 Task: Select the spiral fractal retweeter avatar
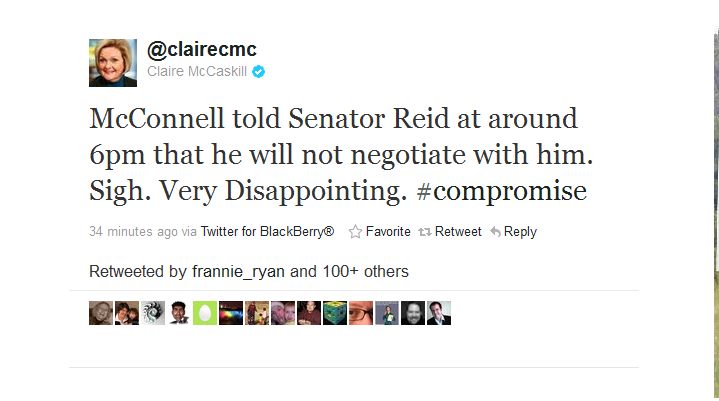(153, 313)
